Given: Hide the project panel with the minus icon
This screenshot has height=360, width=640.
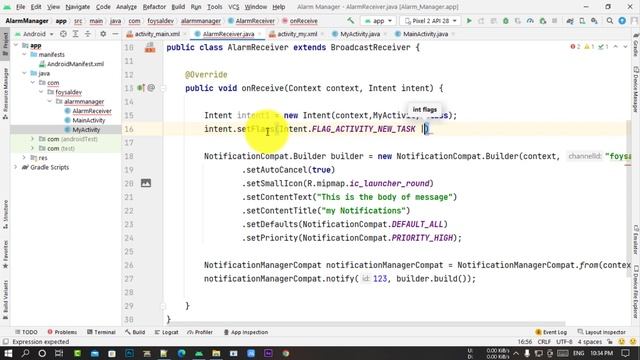Looking at the screenshot, I should (116, 34).
